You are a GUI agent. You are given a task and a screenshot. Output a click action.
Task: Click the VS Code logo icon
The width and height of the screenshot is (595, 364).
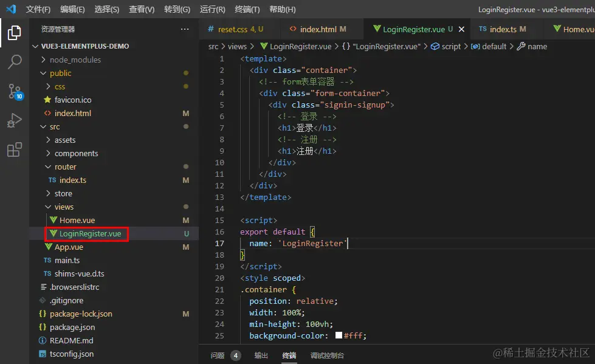[11, 9]
